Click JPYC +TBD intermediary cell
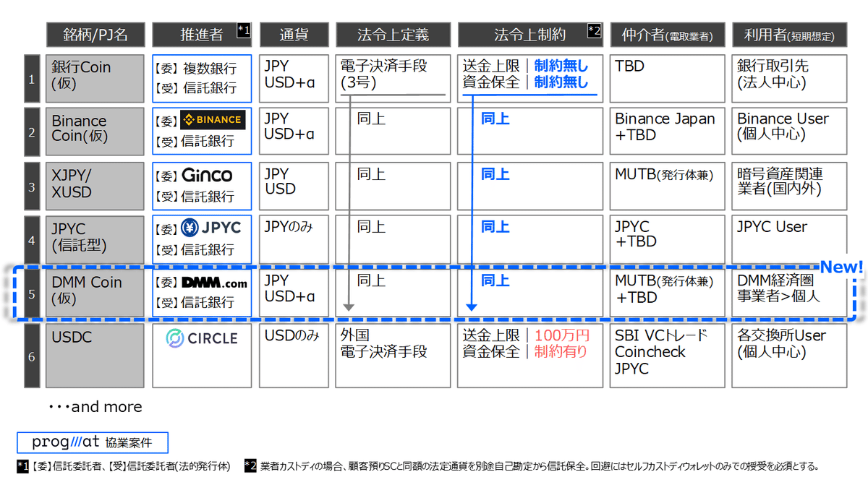868x485 pixels. [667, 239]
